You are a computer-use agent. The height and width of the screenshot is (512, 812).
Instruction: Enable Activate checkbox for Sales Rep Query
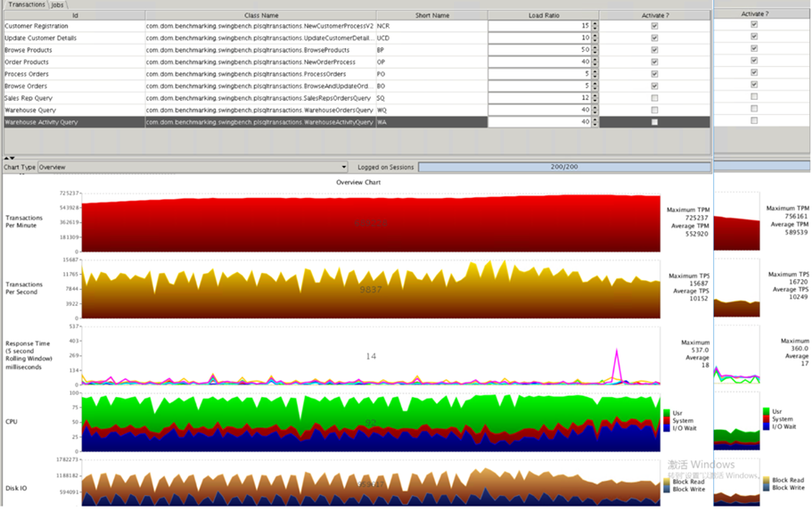click(x=654, y=98)
